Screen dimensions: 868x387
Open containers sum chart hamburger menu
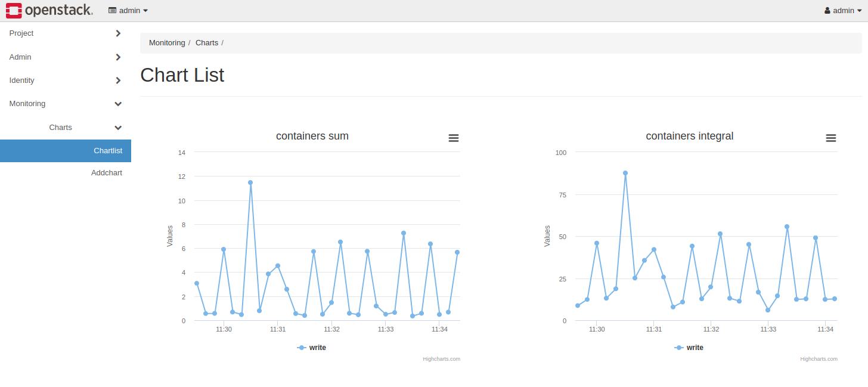pyautogui.click(x=454, y=138)
